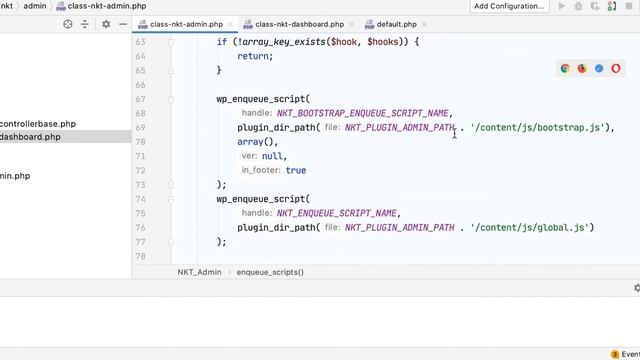This screenshot has height=360, width=640.
Task: Open in Safari browser icon
Action: pos(599,69)
